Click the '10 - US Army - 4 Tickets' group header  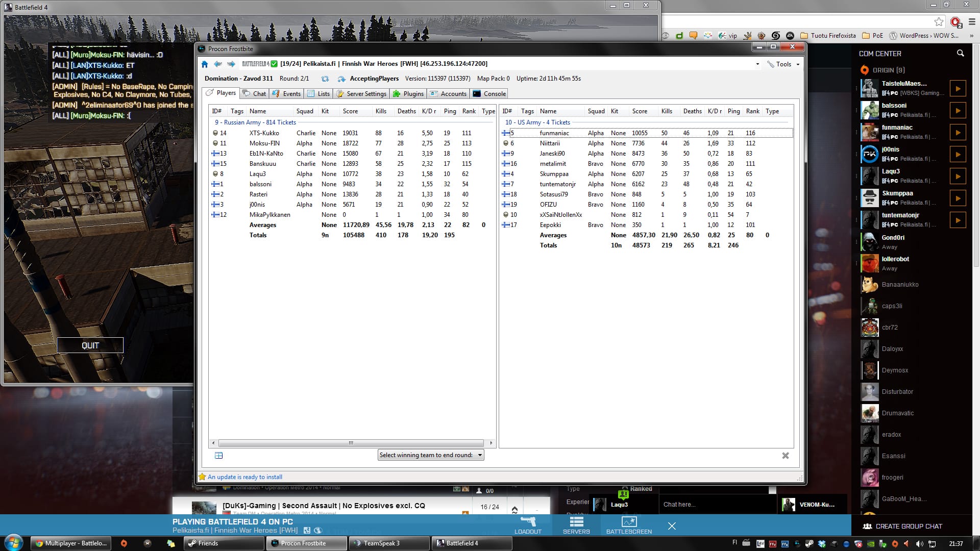[537, 122]
